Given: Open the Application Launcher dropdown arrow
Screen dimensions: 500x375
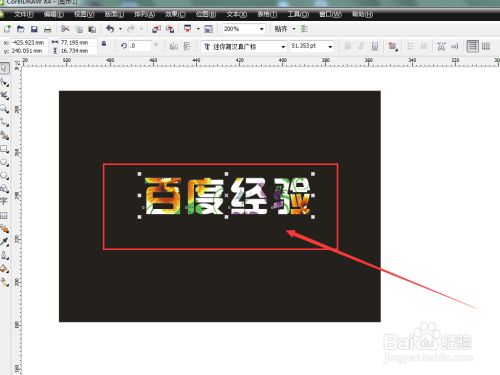Looking at the screenshot, I should pyautogui.click(x=198, y=29).
